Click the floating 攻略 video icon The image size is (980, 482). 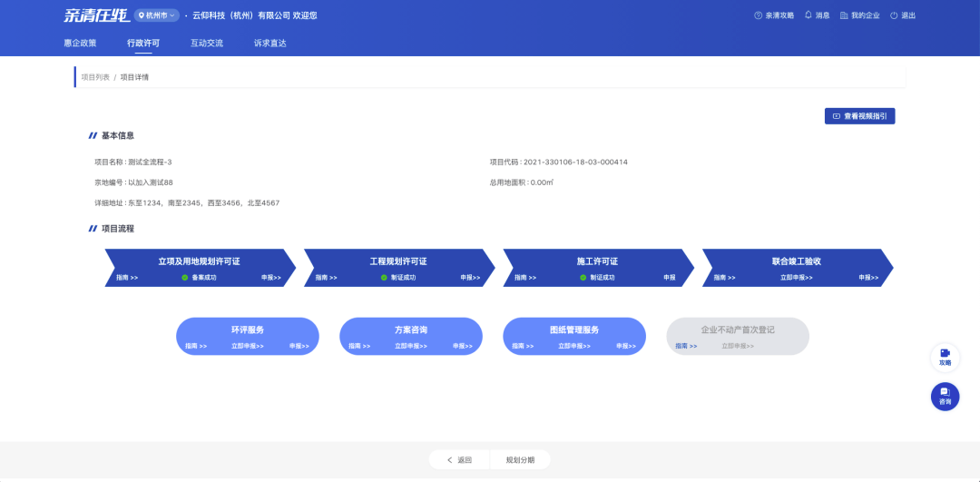(x=945, y=358)
